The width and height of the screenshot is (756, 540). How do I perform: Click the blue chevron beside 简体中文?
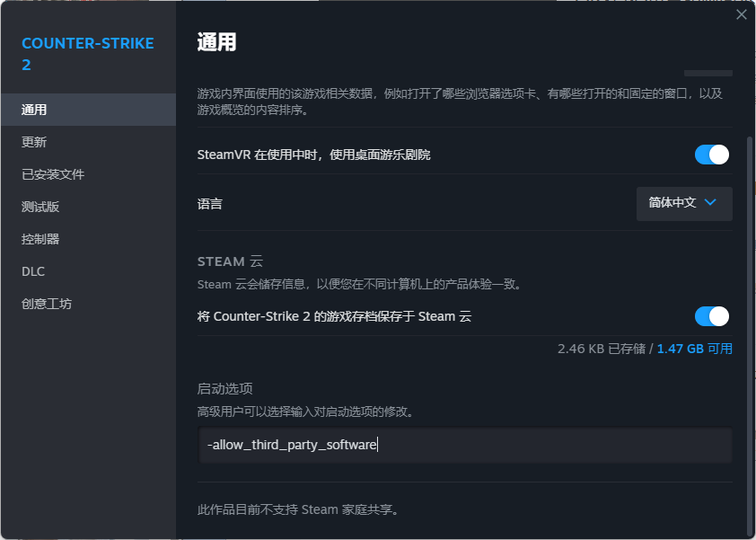(x=710, y=202)
